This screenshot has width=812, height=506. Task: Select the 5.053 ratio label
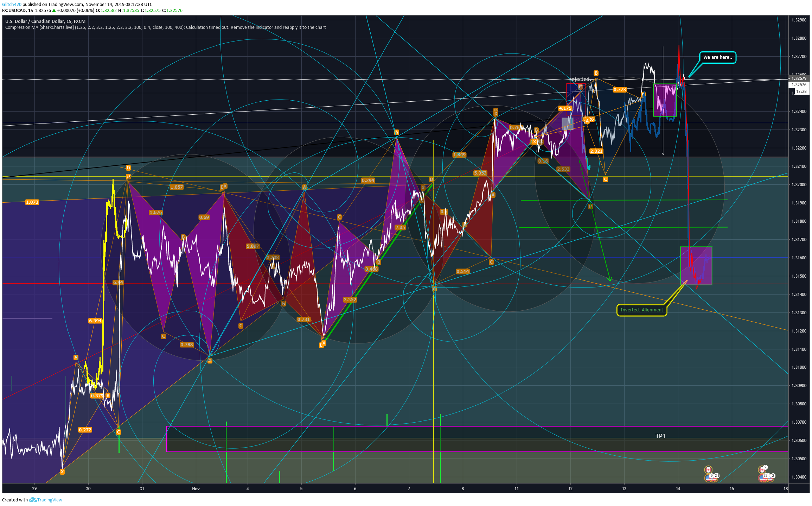pos(480,173)
